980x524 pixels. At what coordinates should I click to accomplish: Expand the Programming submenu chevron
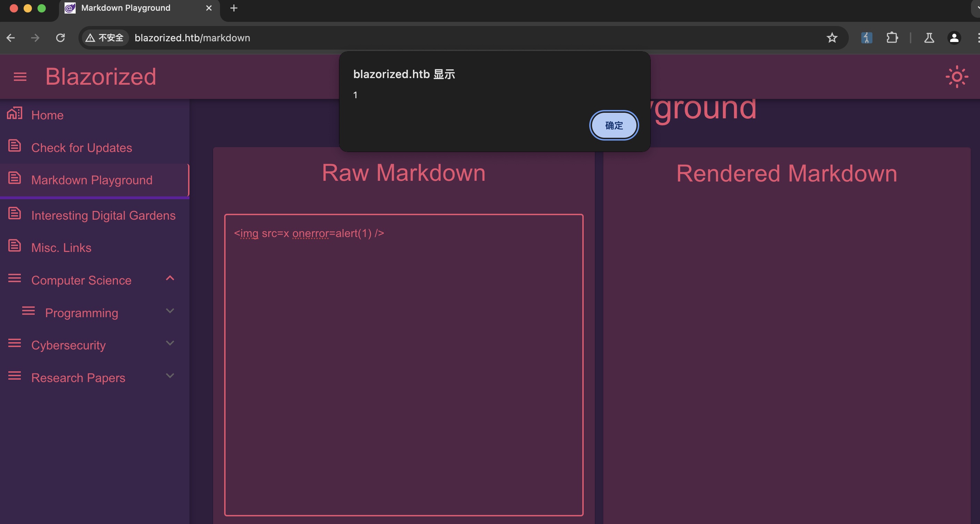pos(170,311)
